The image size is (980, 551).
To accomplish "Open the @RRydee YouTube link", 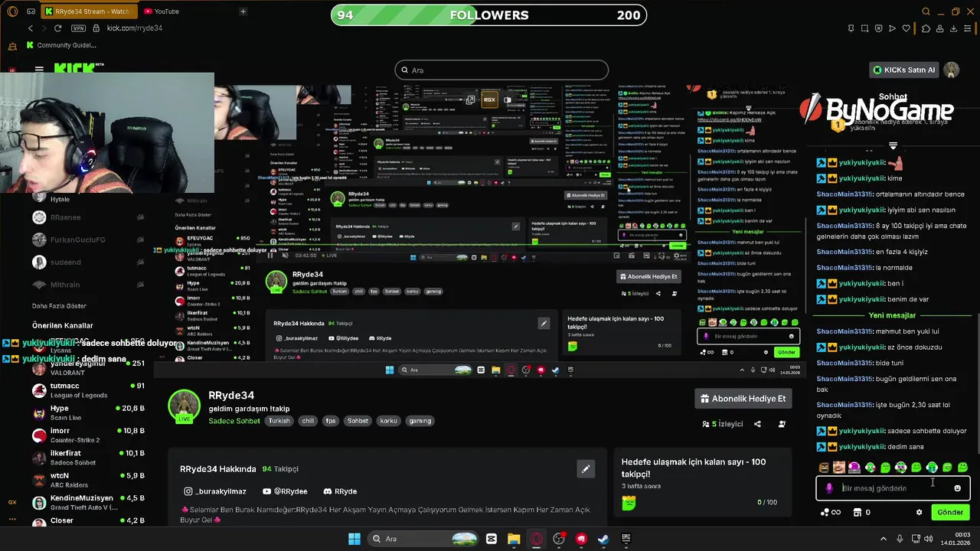I will [285, 491].
